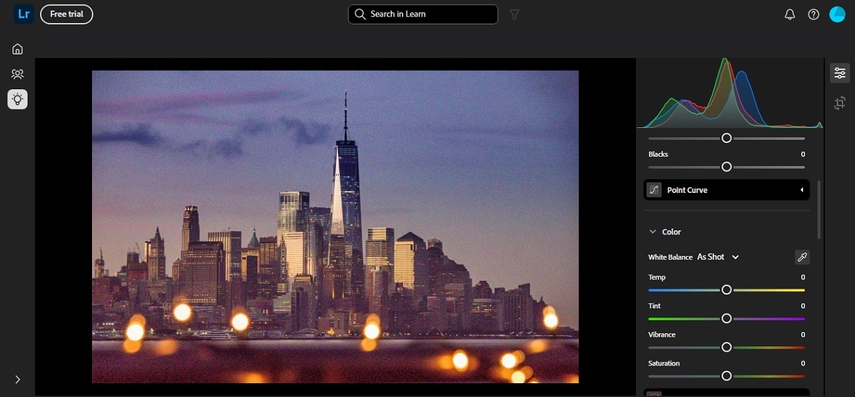Expand the Point Curve arrow
The width and height of the screenshot is (855, 397).
tap(802, 190)
